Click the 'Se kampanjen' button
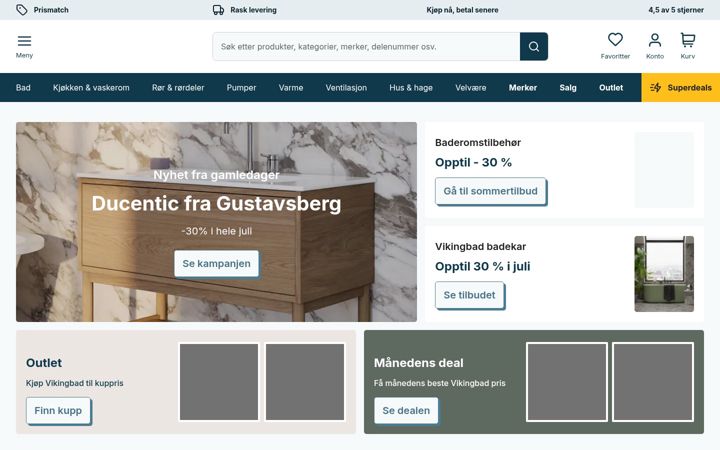Viewport: 720px width, 450px height. pyautogui.click(x=216, y=264)
